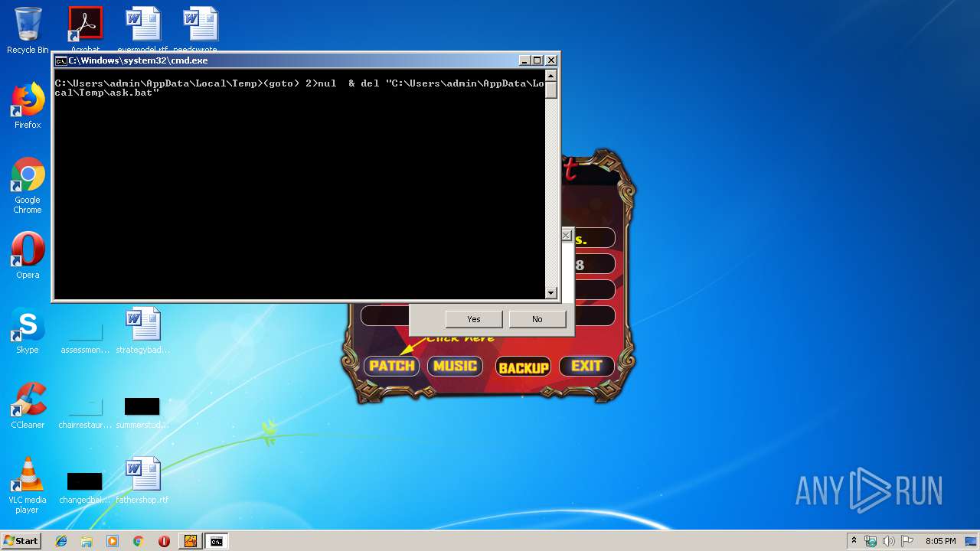This screenshot has width=980, height=551.
Task: Click the BACKUP button in the patcher
Action: point(523,367)
